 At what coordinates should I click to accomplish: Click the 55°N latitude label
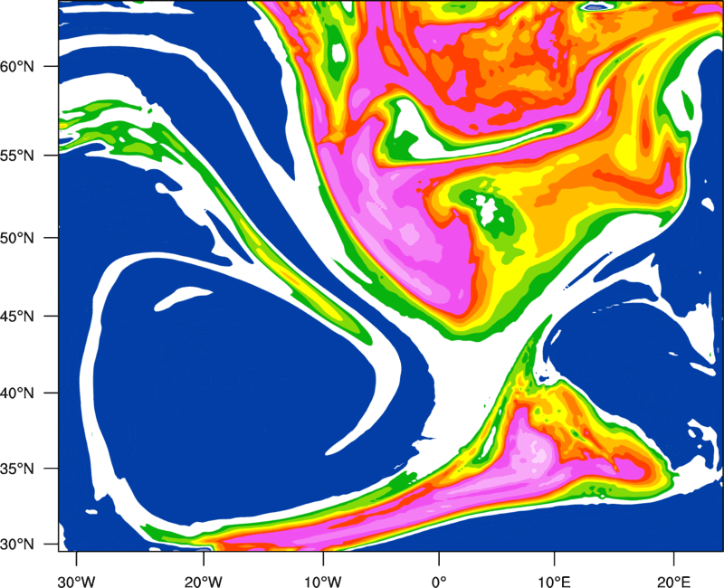click(x=17, y=156)
